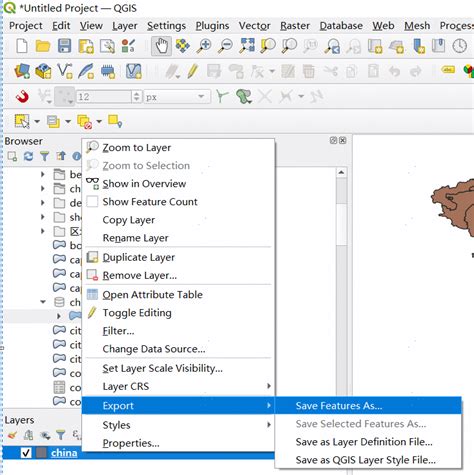Open the Project menu

click(26, 26)
